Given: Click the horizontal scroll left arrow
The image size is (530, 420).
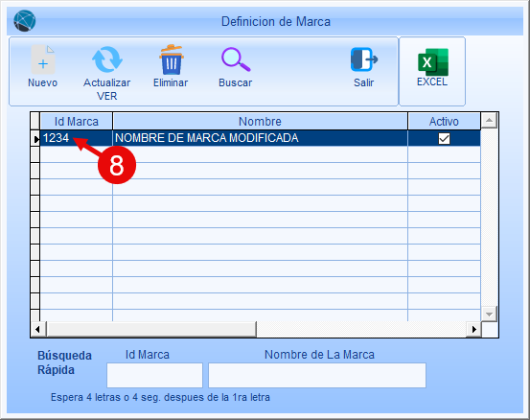Looking at the screenshot, I should (x=38, y=329).
